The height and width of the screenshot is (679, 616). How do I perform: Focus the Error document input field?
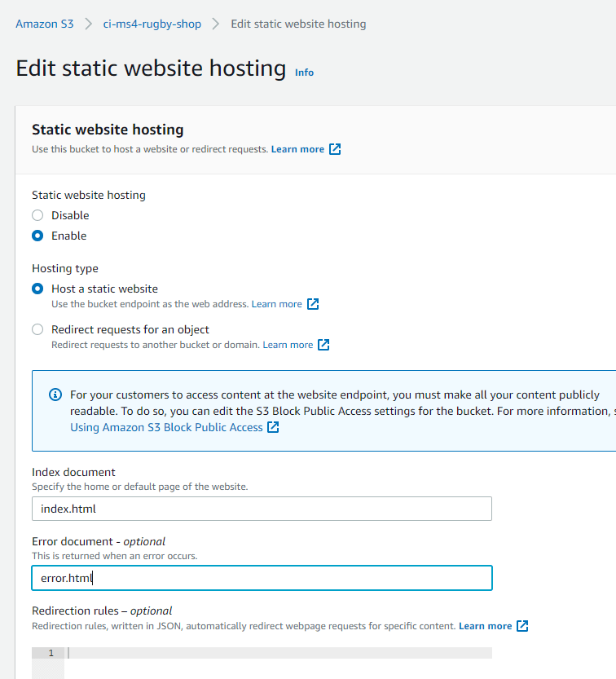pyautogui.click(x=262, y=578)
